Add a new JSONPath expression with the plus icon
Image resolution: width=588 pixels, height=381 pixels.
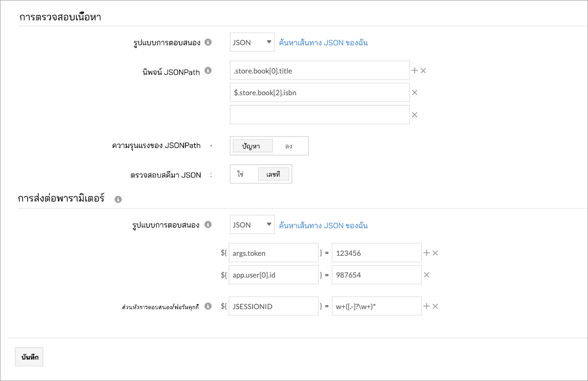tap(415, 70)
